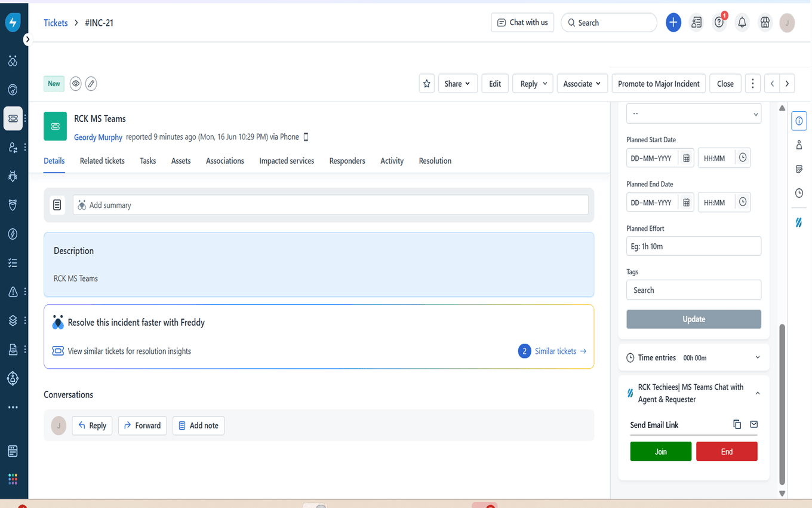
Task: Open the Associate dropdown
Action: tap(582, 84)
